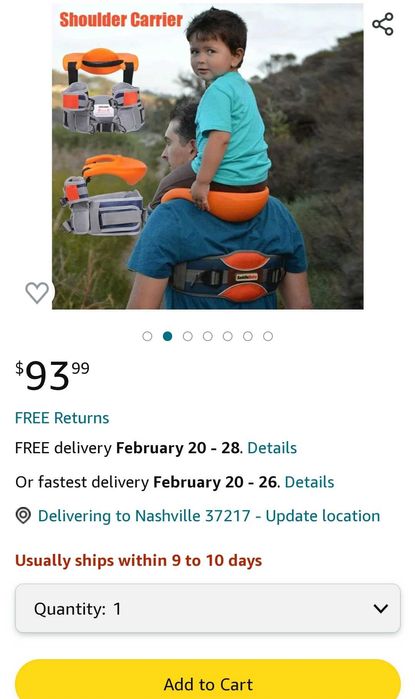Open Details for fastest delivery February 20-26
The width and height of the screenshot is (415, 699).
[x=309, y=482]
